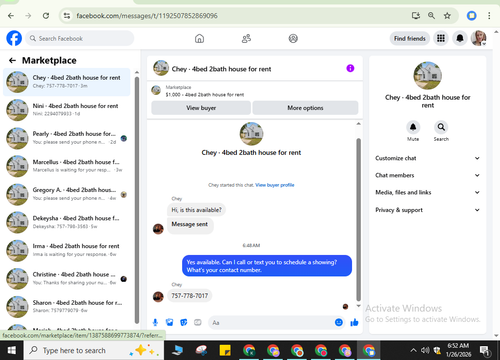The width and height of the screenshot is (500, 360).
Task: Open browser zoom magnifier icon
Action: tap(431, 16)
